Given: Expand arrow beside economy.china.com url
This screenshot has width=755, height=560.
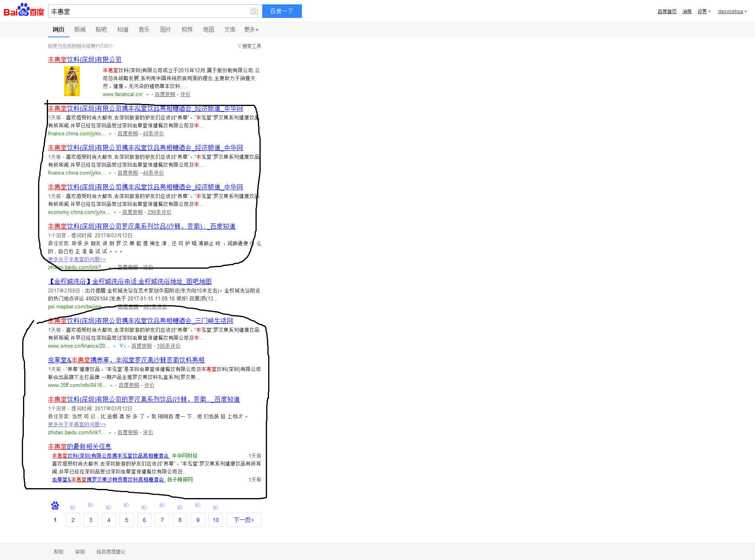Looking at the screenshot, I should (x=115, y=212).
